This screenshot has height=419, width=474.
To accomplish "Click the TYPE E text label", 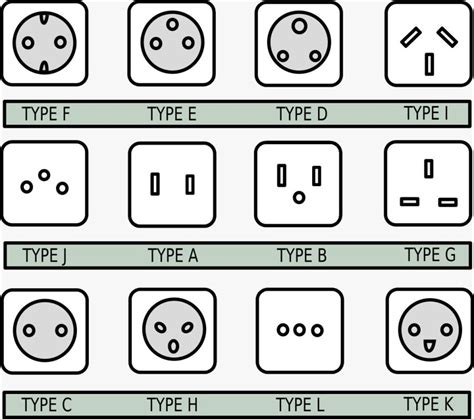I will [172, 114].
